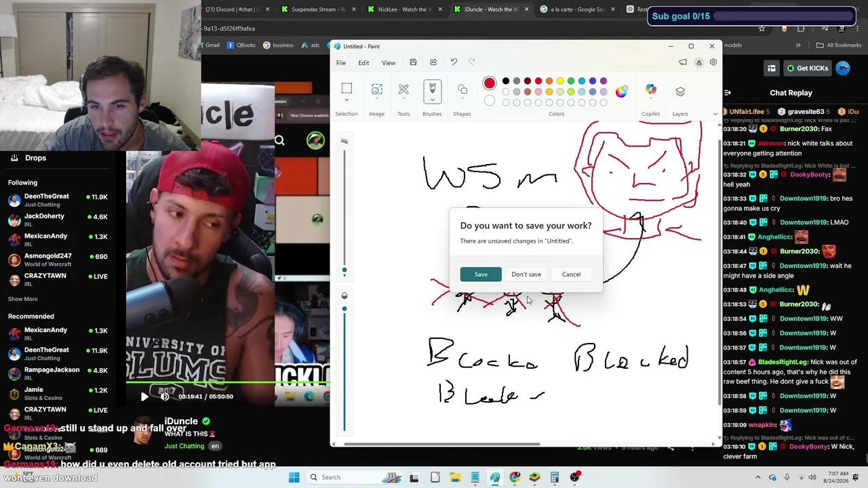The width and height of the screenshot is (868, 488).
Task: Click Save in the save-work dialog
Action: [x=481, y=274]
